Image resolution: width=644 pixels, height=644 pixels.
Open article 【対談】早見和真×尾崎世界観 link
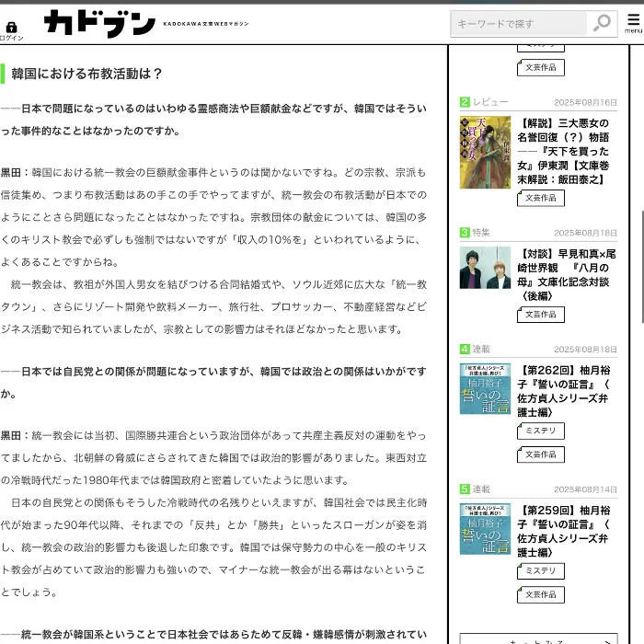(x=567, y=275)
